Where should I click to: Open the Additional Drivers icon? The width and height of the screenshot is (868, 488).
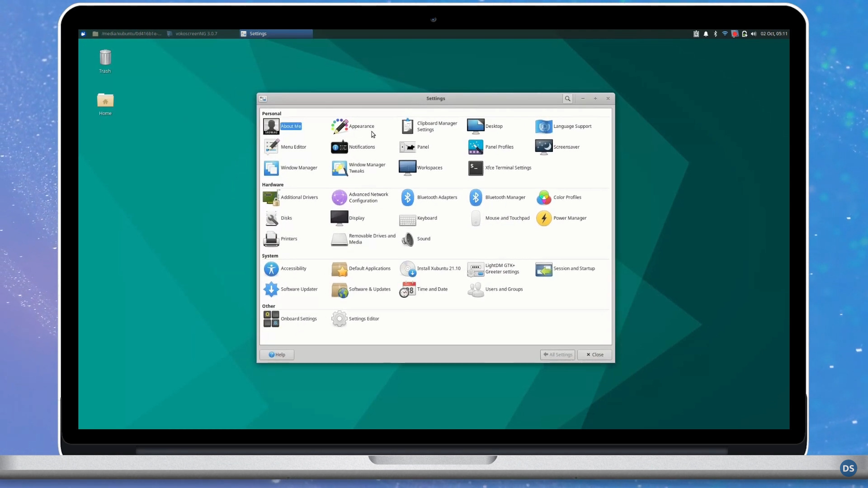(x=271, y=197)
